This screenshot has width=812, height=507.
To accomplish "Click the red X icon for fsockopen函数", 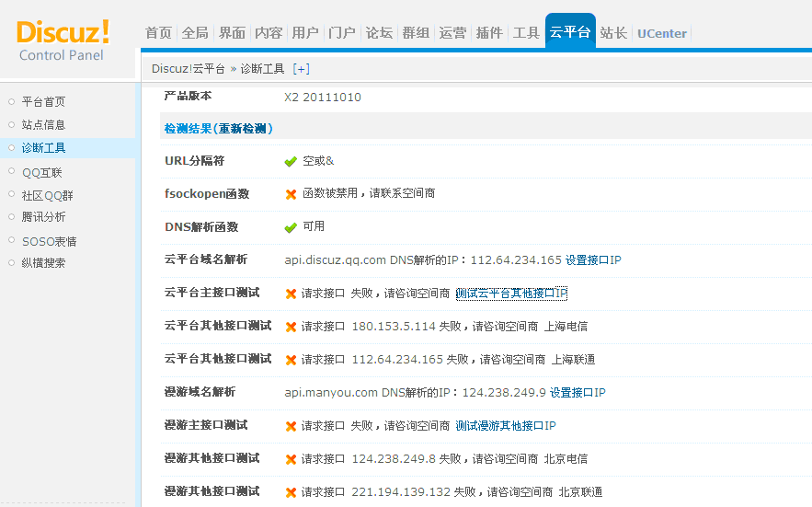I will pos(291,194).
